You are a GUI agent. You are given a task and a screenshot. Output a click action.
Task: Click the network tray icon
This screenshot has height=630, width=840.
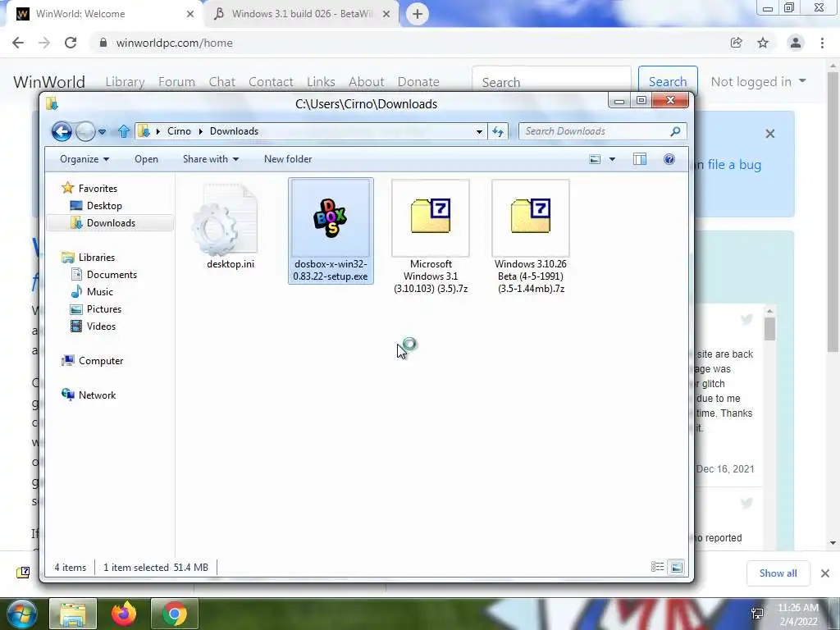coord(757,614)
